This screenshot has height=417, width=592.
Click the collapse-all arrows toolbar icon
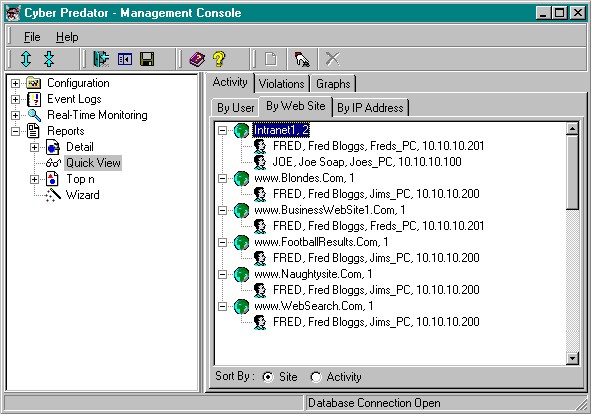pos(49,59)
